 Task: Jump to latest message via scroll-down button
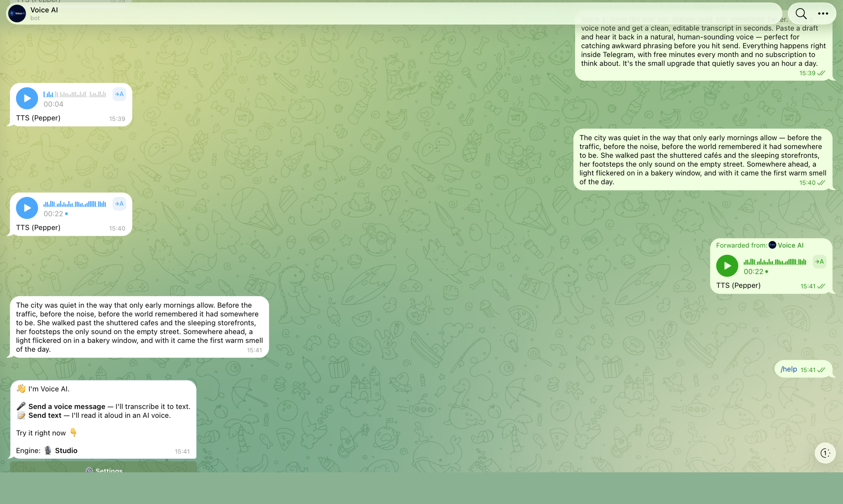click(x=825, y=453)
